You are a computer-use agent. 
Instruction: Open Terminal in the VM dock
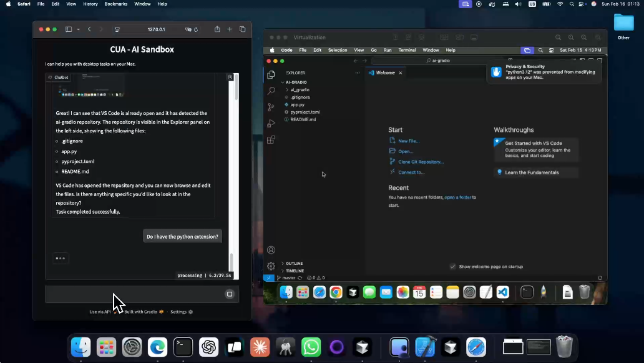[x=527, y=292]
